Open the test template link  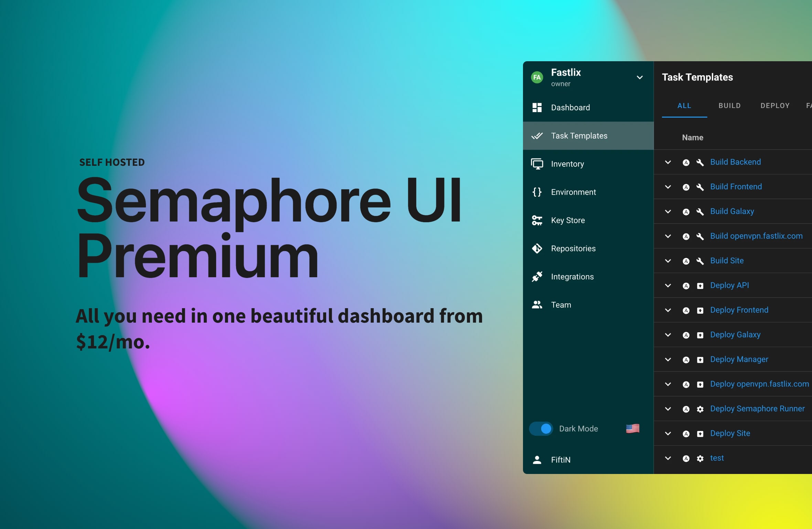point(717,458)
